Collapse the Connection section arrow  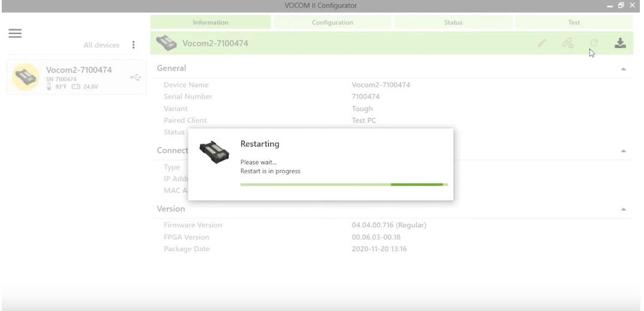coord(623,151)
